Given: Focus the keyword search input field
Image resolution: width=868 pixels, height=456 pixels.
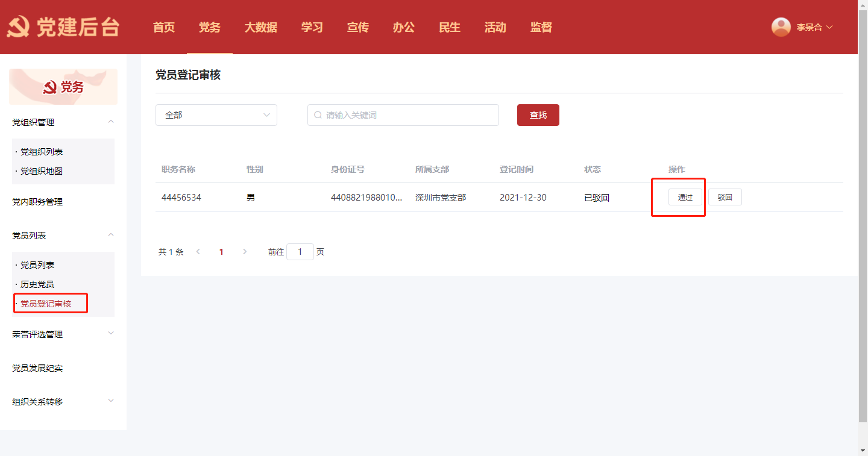Looking at the screenshot, I should coord(410,115).
